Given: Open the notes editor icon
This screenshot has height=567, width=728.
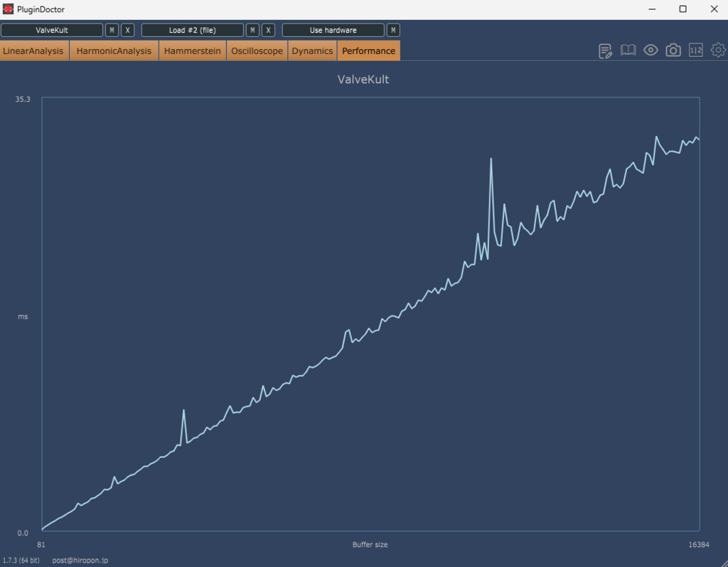Looking at the screenshot, I should (x=606, y=51).
